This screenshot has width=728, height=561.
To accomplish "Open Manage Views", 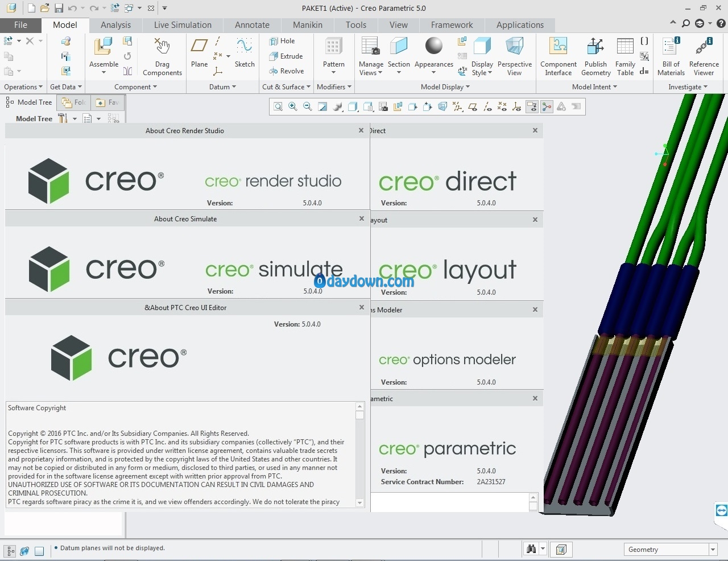I will click(x=371, y=56).
